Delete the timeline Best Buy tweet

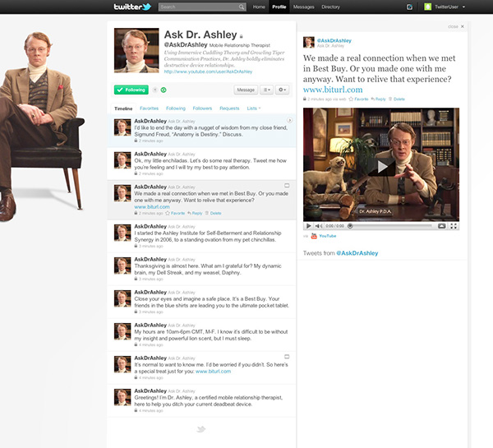(213, 213)
